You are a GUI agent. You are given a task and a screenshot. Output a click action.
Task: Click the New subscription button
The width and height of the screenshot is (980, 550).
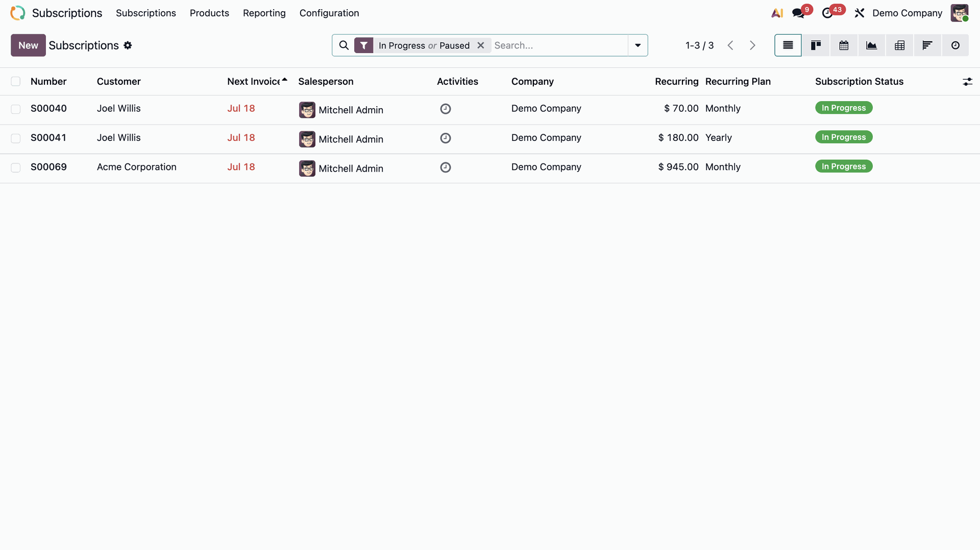[x=28, y=45]
